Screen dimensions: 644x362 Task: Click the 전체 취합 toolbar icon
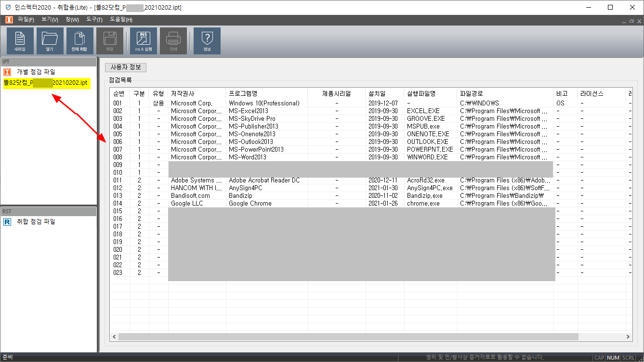click(x=80, y=40)
